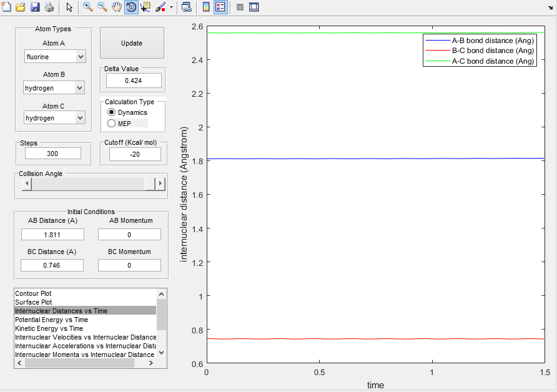Click the Collision Angle slider right arrow
This screenshot has height=392, width=557.
click(160, 184)
